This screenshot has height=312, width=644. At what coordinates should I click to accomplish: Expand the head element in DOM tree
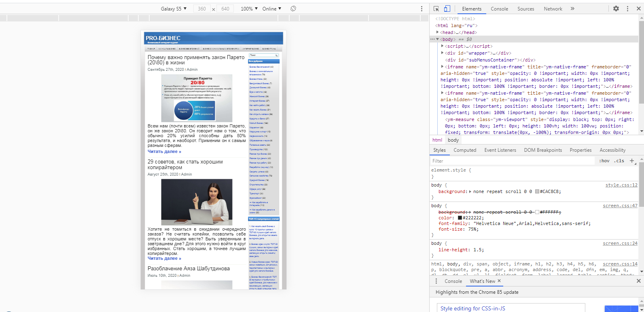438,32
